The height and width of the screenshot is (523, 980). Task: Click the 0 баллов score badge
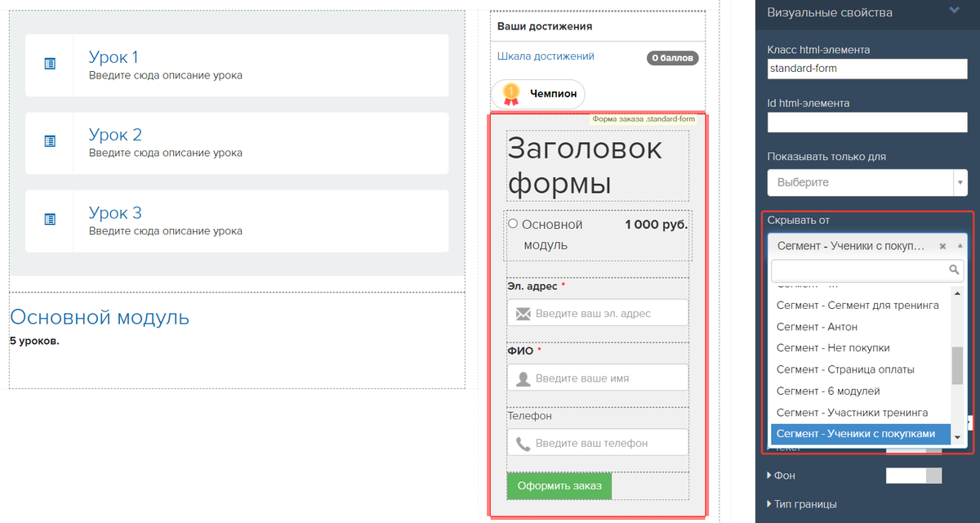pos(673,58)
